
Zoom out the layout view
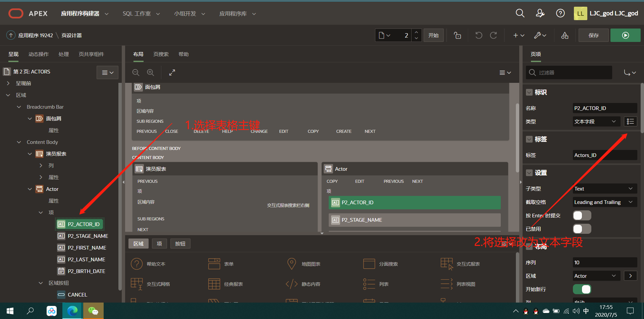[x=136, y=72]
